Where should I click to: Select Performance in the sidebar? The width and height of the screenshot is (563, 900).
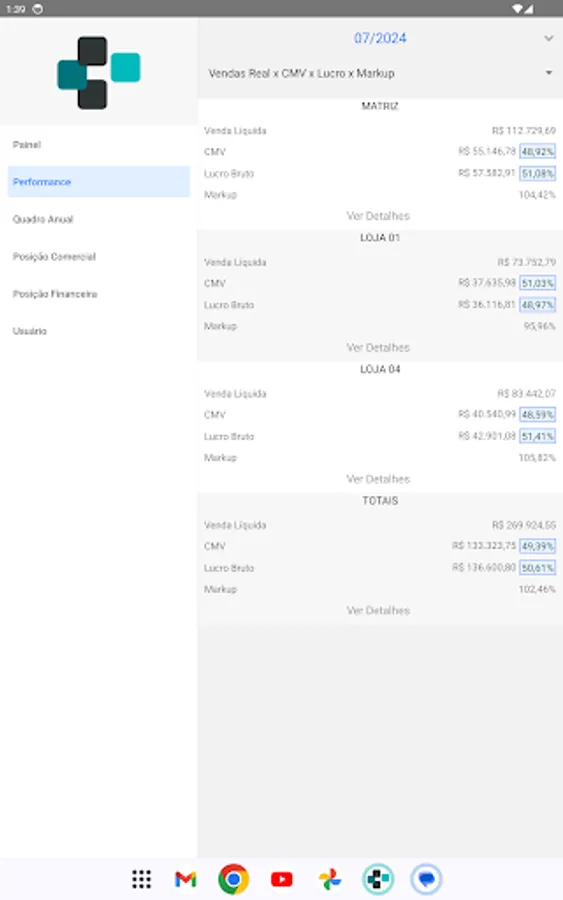tap(99, 182)
